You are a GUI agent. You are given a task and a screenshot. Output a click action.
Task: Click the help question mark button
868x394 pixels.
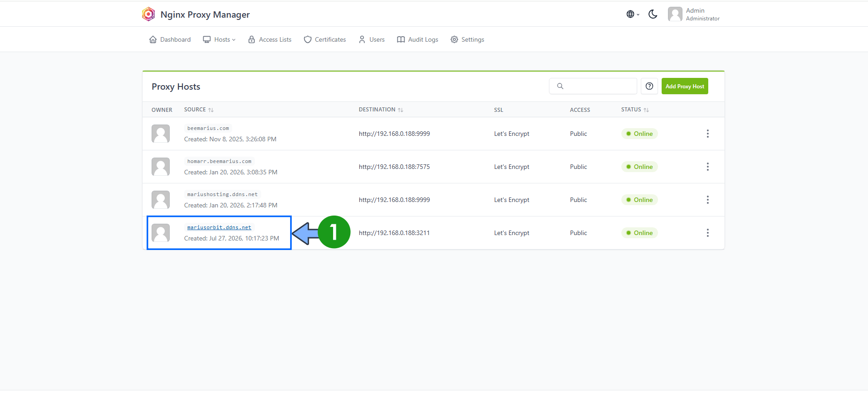coord(649,86)
